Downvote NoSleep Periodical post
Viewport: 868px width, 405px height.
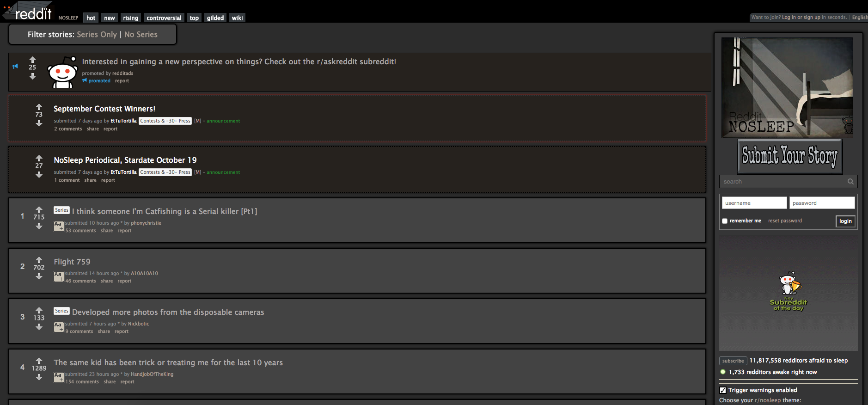point(39,175)
